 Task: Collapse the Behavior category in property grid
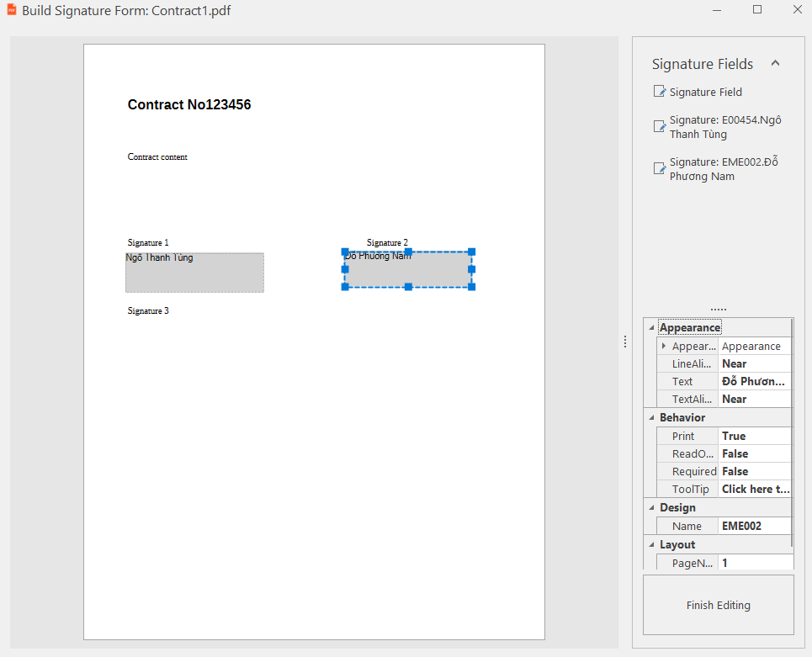650,417
